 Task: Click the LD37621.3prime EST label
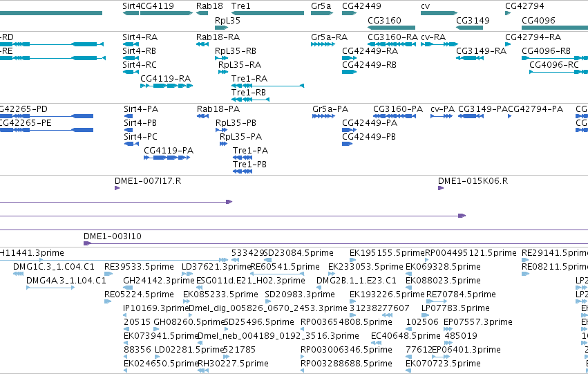(x=216, y=267)
